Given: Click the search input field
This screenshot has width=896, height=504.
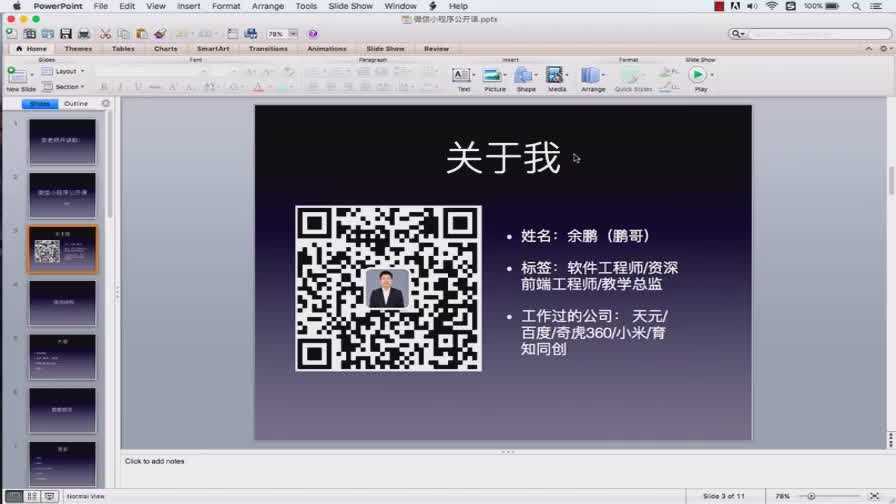Looking at the screenshot, I should pyautogui.click(x=819, y=34).
